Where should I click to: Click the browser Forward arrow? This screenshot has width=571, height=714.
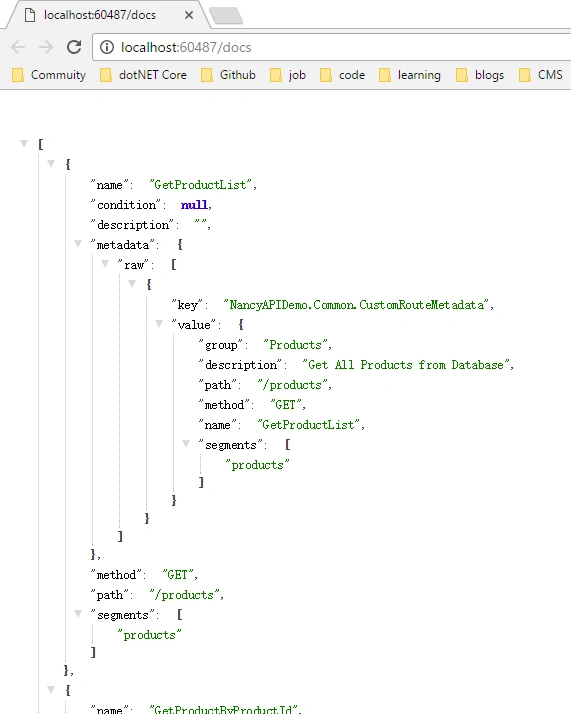[x=46, y=47]
